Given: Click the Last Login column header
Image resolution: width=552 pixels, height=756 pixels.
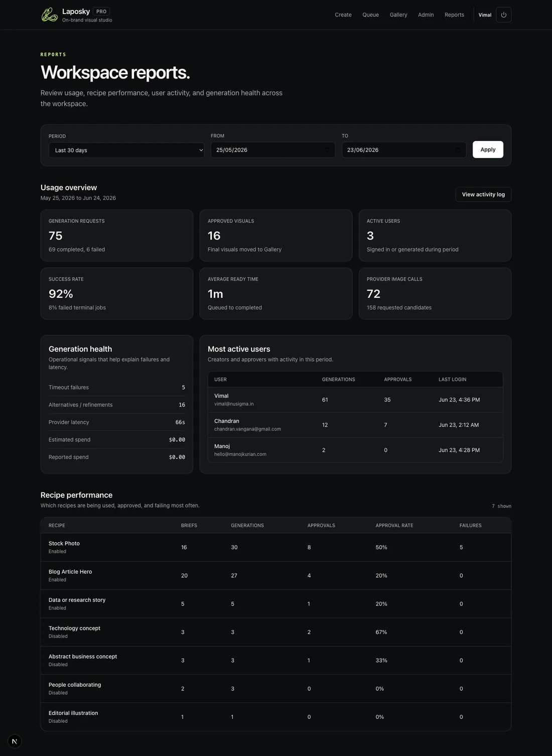Looking at the screenshot, I should (x=452, y=380).
